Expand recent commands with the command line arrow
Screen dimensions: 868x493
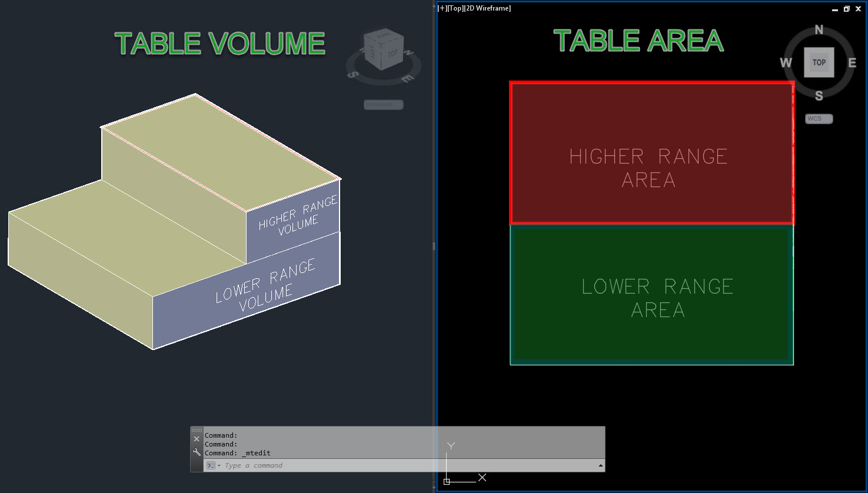click(600, 465)
